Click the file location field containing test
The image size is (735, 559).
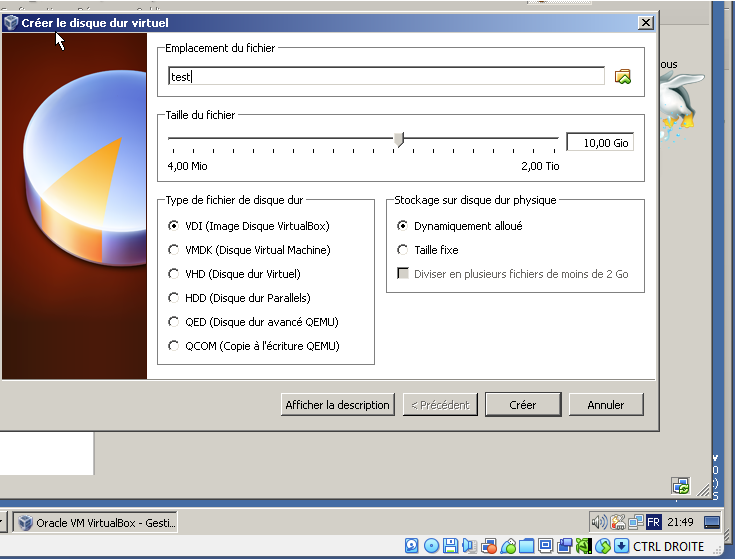click(x=386, y=76)
